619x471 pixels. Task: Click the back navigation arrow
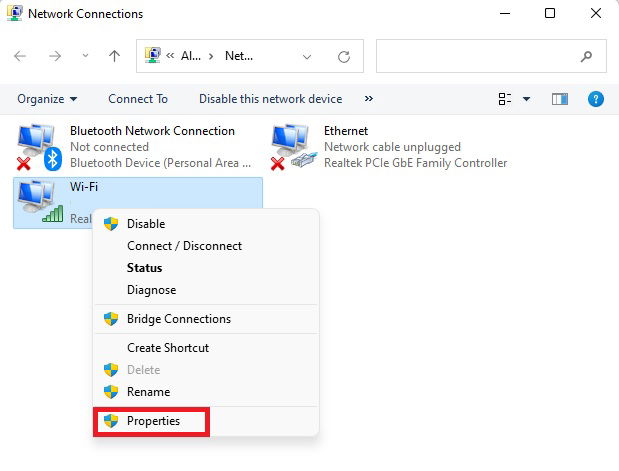[x=21, y=56]
